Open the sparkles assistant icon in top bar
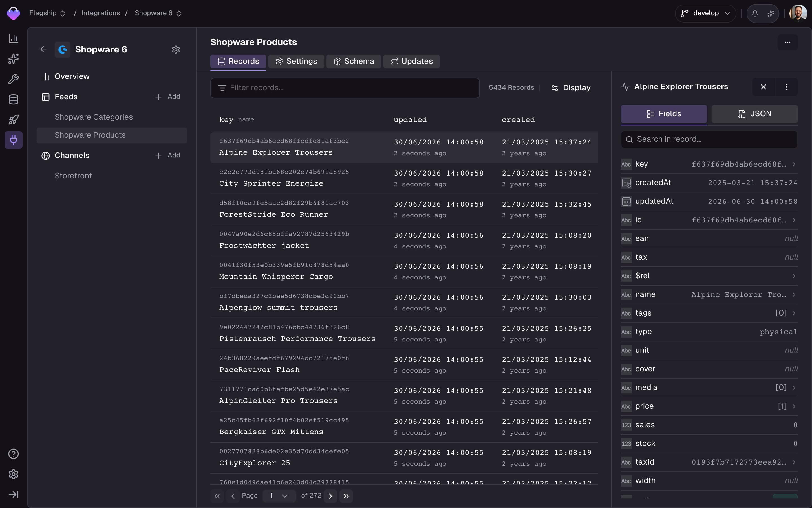 [x=771, y=14]
